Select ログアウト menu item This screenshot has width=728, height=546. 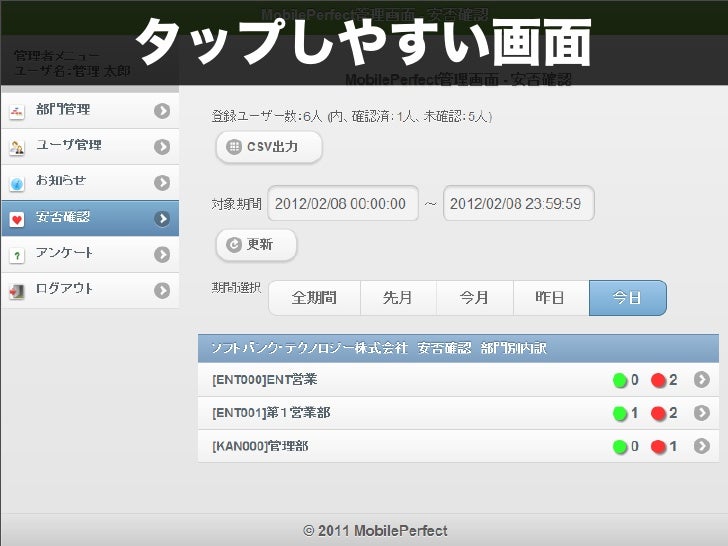[x=90, y=290]
